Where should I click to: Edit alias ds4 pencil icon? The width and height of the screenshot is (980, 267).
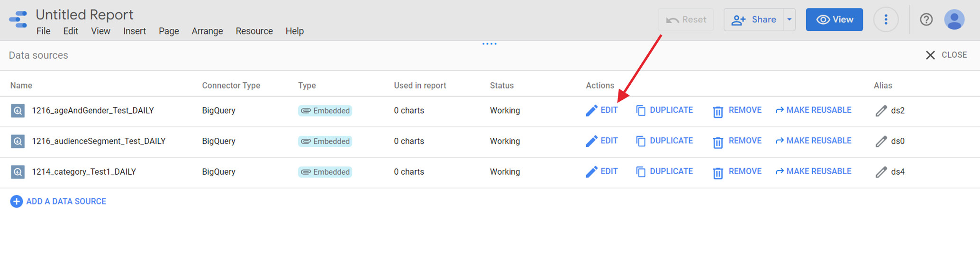point(881,172)
